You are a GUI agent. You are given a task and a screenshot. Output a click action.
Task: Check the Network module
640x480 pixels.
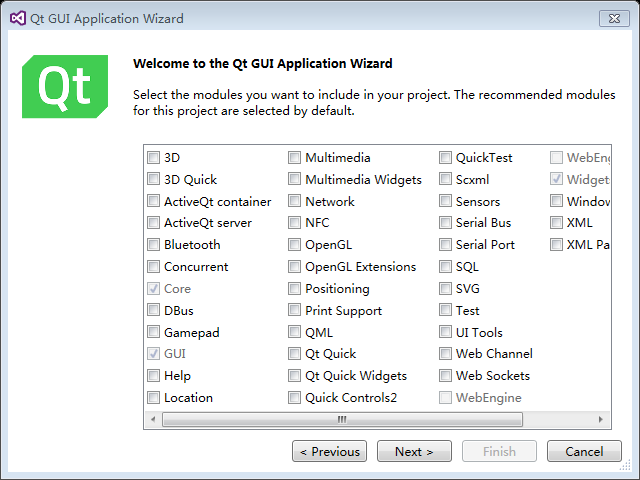pyautogui.click(x=294, y=201)
